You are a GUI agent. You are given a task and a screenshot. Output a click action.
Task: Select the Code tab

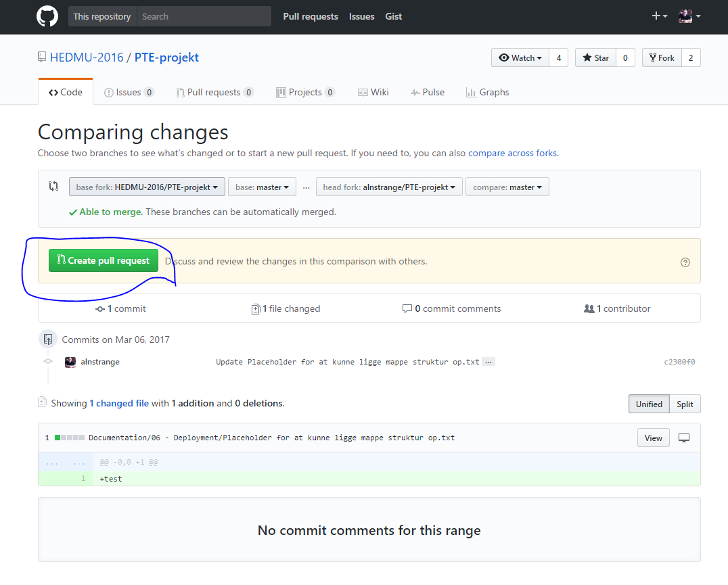point(66,93)
